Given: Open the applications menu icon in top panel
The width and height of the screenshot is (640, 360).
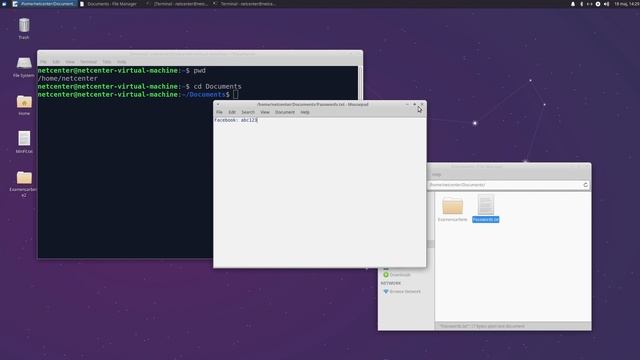Looking at the screenshot, I should click(x=4, y=4).
